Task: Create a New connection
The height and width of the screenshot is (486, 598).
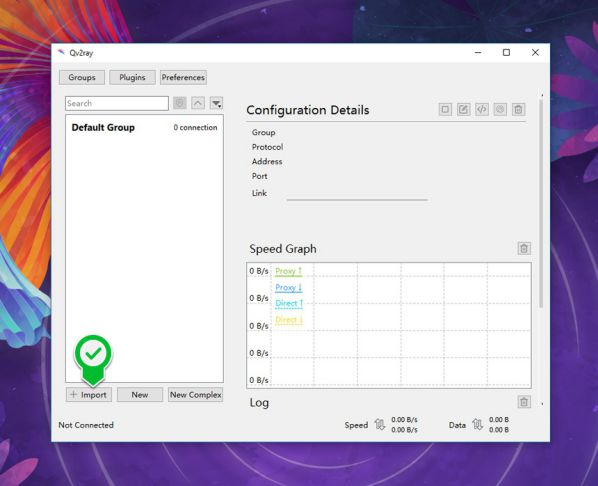Action: click(140, 395)
